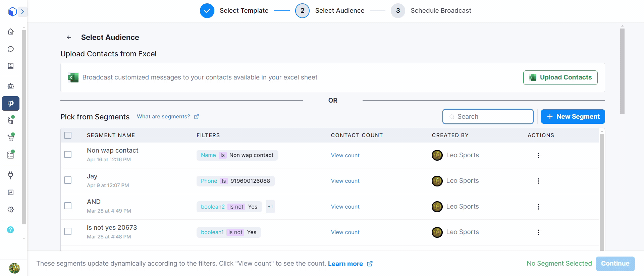The image size is (644, 276).
Task: Check the Jay segment checkbox
Action: pos(68,180)
